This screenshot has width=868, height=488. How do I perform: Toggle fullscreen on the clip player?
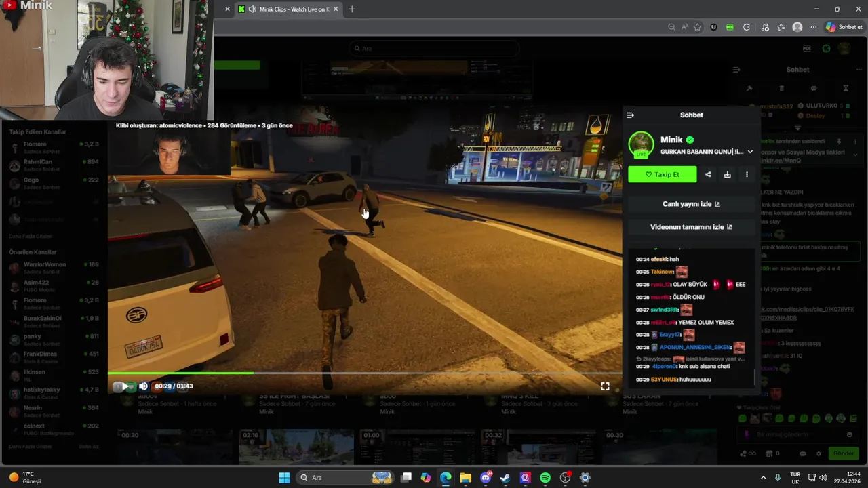[x=605, y=386]
